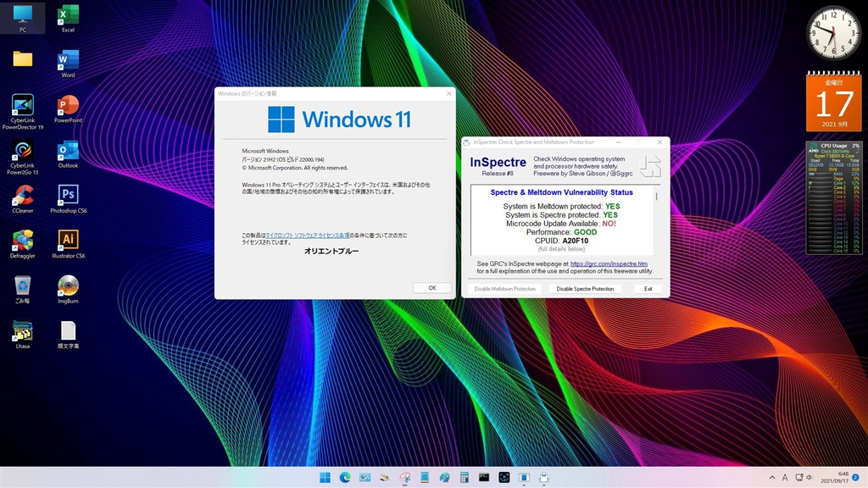Open the PC desktop icon
The image size is (868, 488).
[x=23, y=18]
